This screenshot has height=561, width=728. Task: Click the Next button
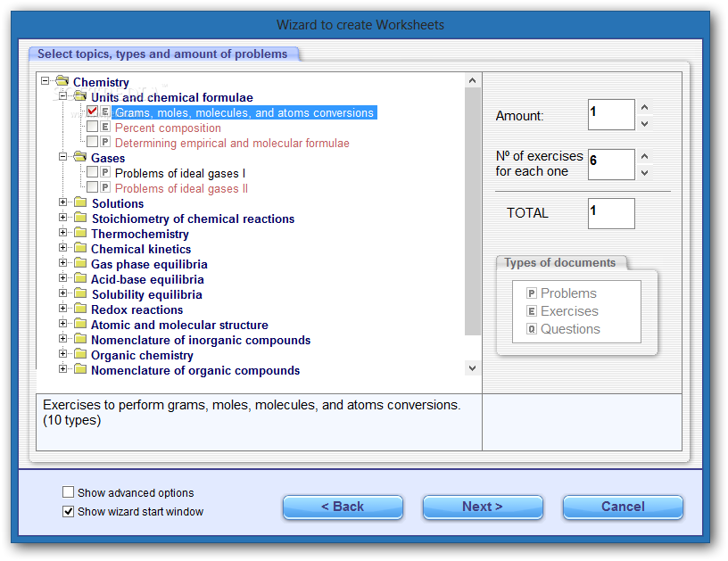483,507
